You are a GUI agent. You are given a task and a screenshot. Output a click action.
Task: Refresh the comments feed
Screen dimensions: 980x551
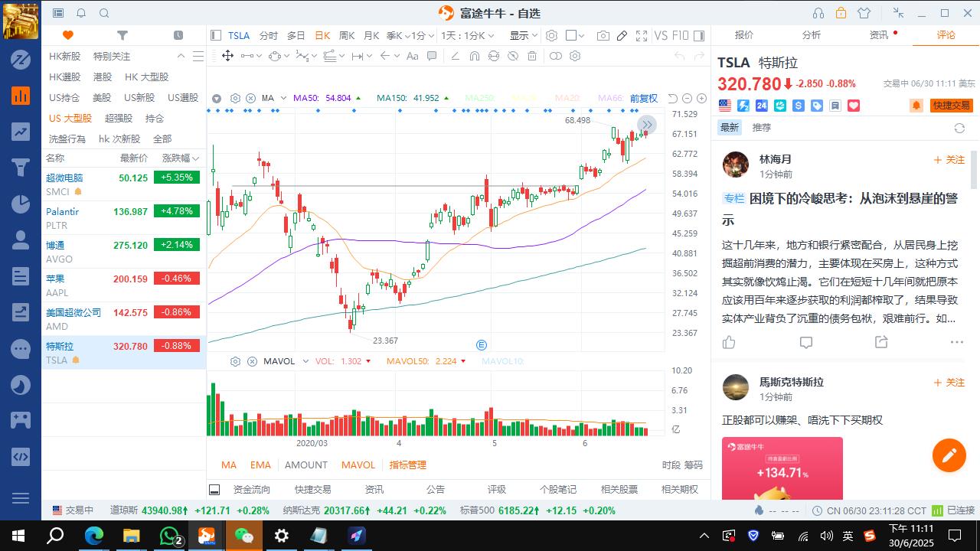coord(959,128)
